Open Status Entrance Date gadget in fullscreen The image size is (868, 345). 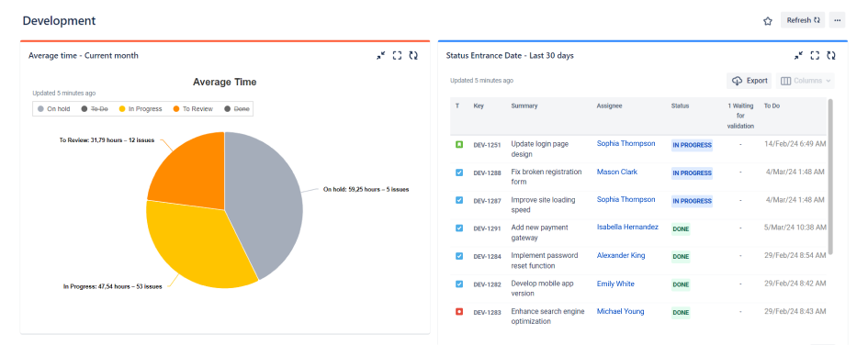(x=815, y=55)
